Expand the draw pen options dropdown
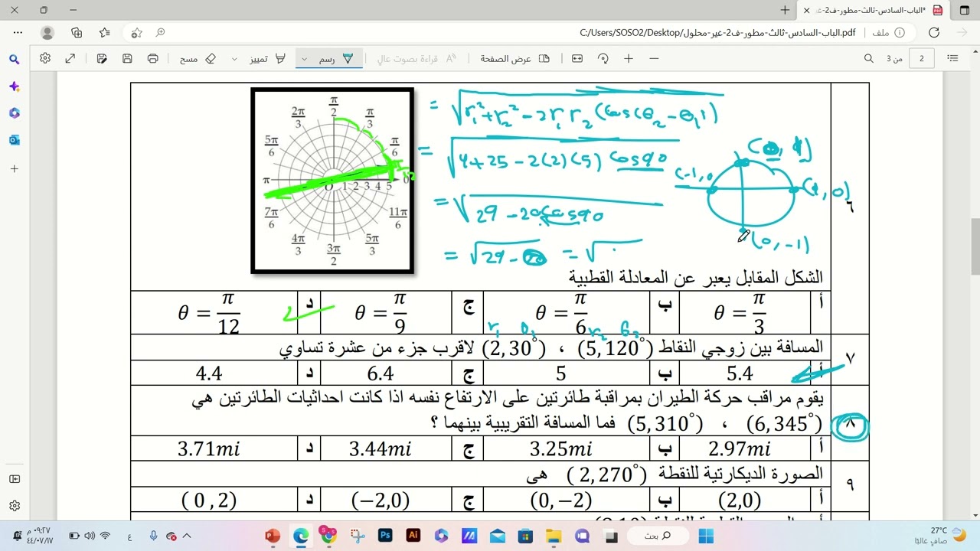 (x=304, y=58)
